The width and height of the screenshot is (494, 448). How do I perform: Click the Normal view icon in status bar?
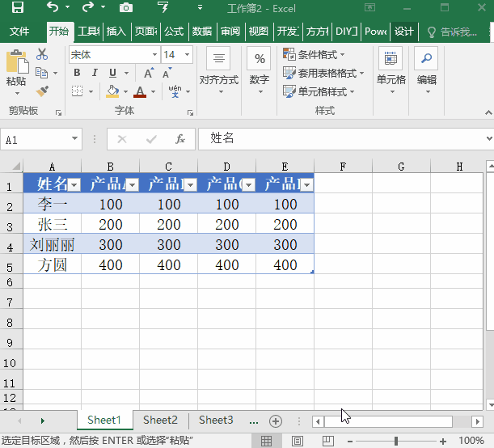click(266, 441)
